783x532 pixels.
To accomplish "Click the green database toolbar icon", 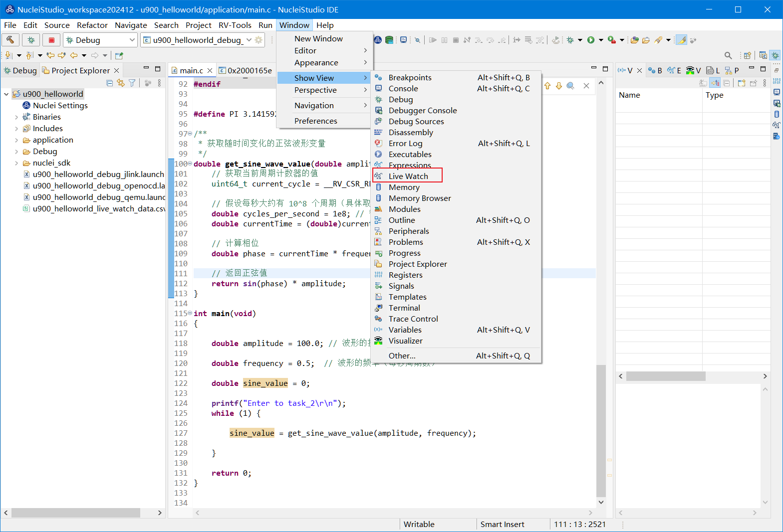I will point(389,40).
